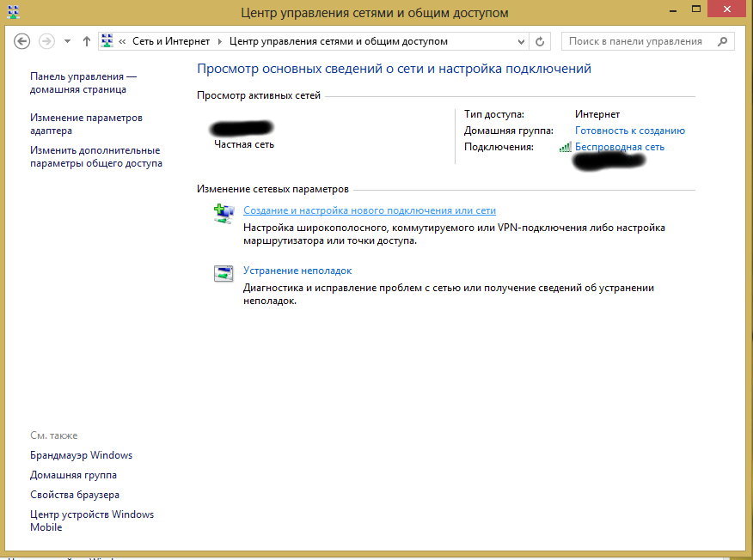Screen dimensions: 753x560
Task: Click the new connection setup icon
Action: click(x=223, y=214)
